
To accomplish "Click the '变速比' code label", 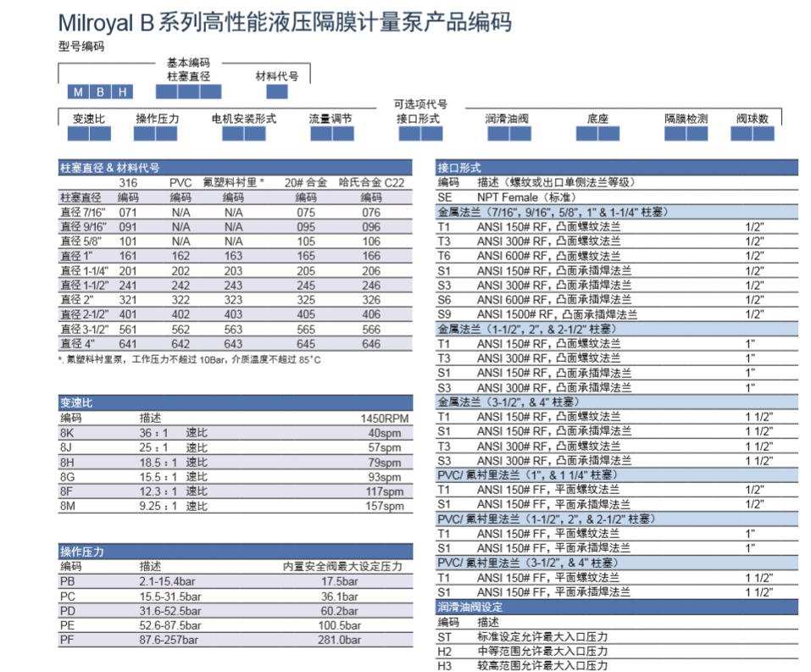I will click(x=89, y=119).
